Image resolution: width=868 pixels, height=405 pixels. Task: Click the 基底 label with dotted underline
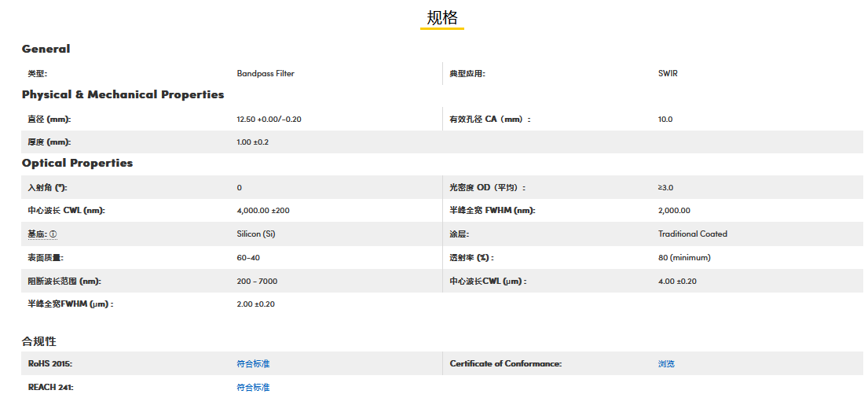[x=37, y=234]
